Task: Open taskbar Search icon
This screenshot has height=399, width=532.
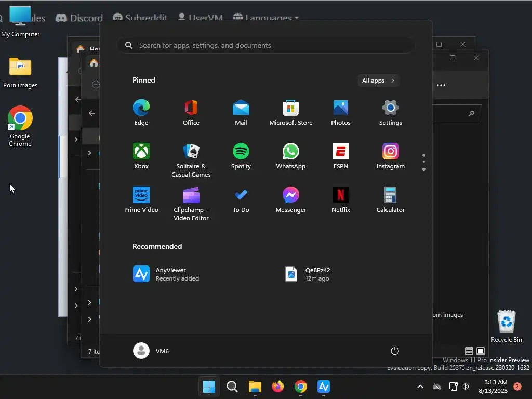Action: pos(232,387)
